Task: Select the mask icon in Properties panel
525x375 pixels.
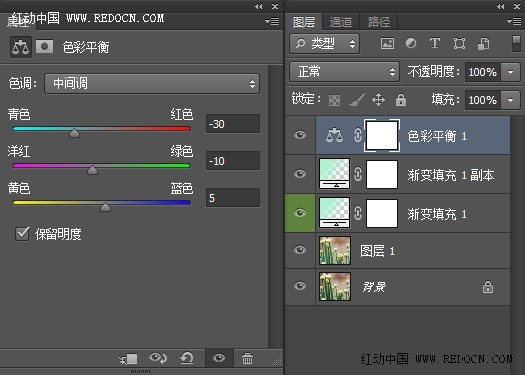Action: pos(45,47)
